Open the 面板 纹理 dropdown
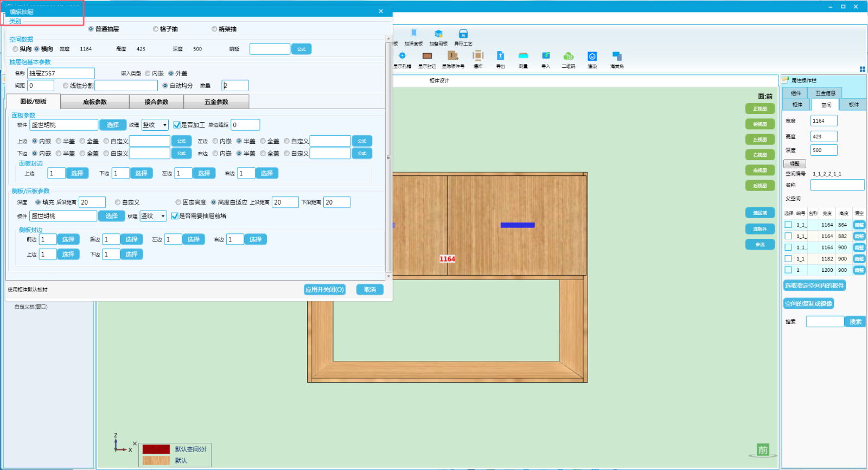Viewport: 868px width, 470px height. 155,125
